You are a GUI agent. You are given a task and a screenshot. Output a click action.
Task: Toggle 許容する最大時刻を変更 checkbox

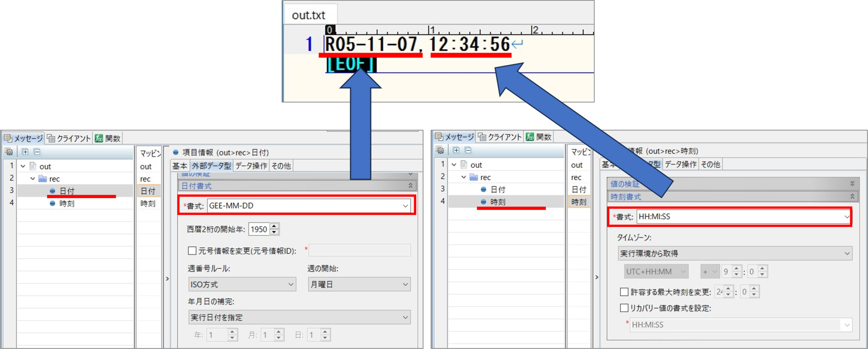pos(624,292)
